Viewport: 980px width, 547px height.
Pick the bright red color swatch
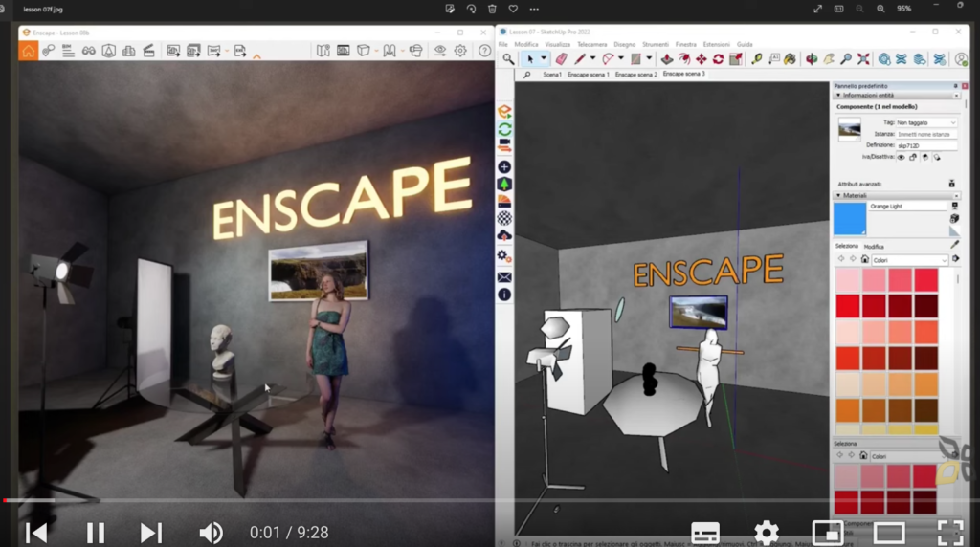(848, 306)
